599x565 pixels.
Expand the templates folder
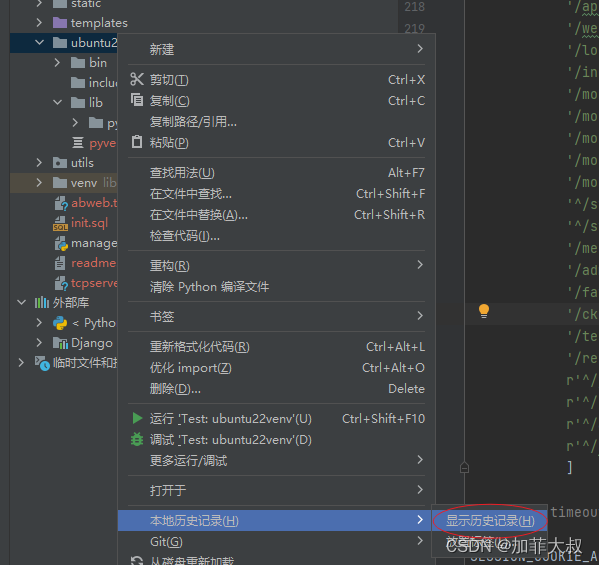(x=39, y=23)
